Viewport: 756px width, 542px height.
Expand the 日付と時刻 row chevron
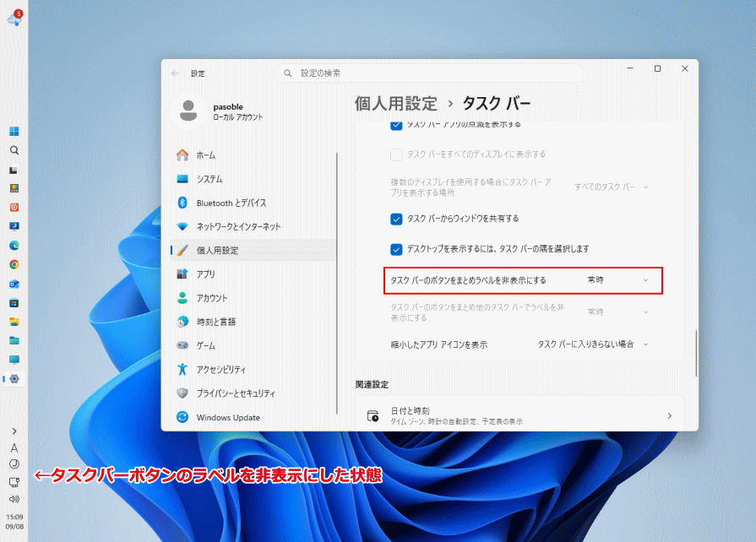[x=669, y=415]
